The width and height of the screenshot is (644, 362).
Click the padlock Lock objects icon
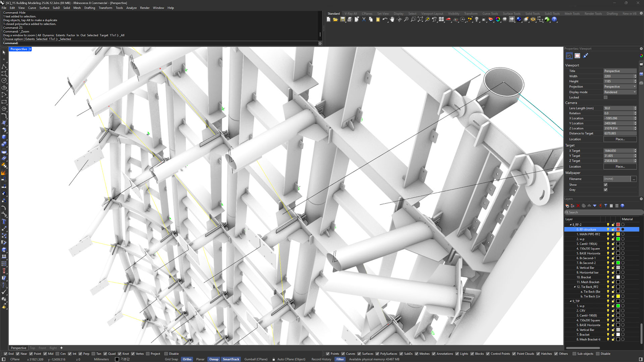click(484, 19)
